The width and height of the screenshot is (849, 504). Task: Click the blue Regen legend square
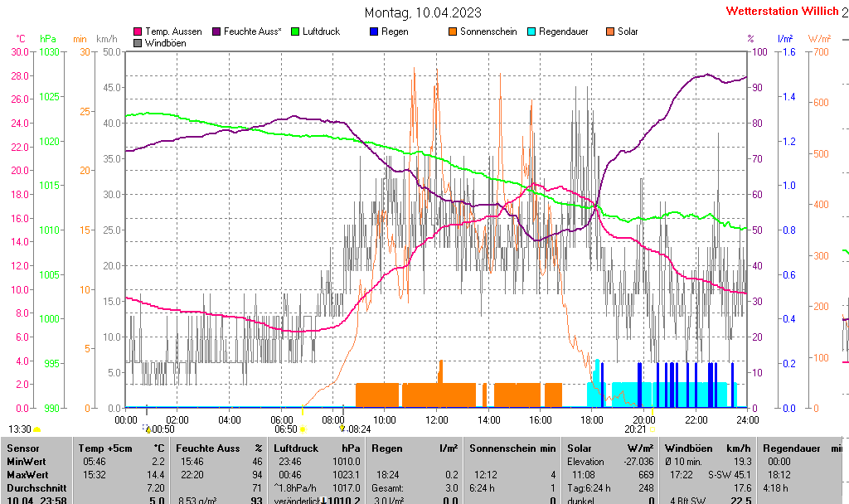coord(374,31)
